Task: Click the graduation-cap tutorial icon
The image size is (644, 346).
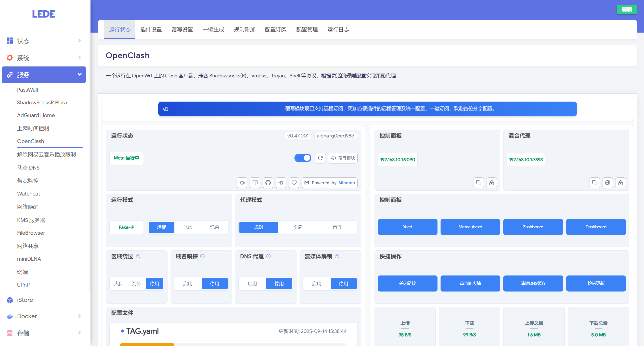Action: 242,183
